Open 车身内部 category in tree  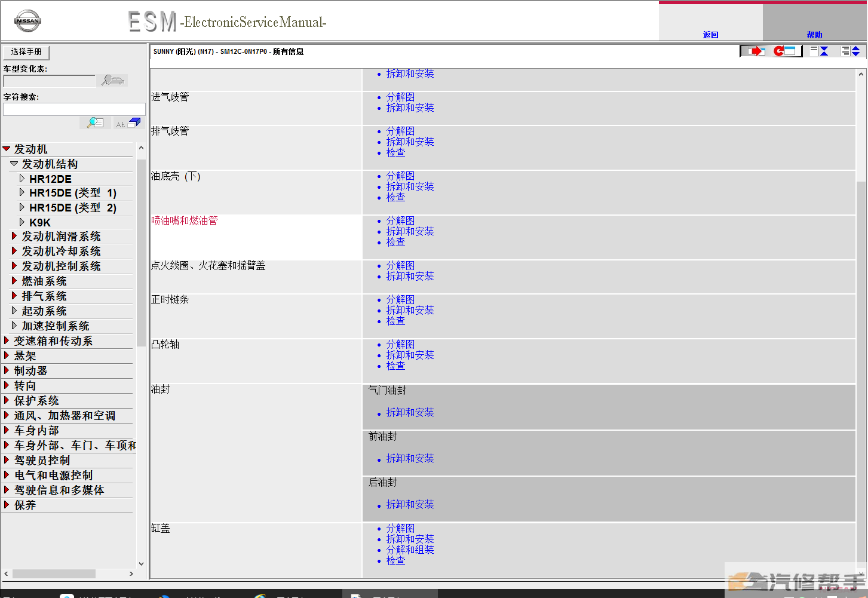[36, 430]
